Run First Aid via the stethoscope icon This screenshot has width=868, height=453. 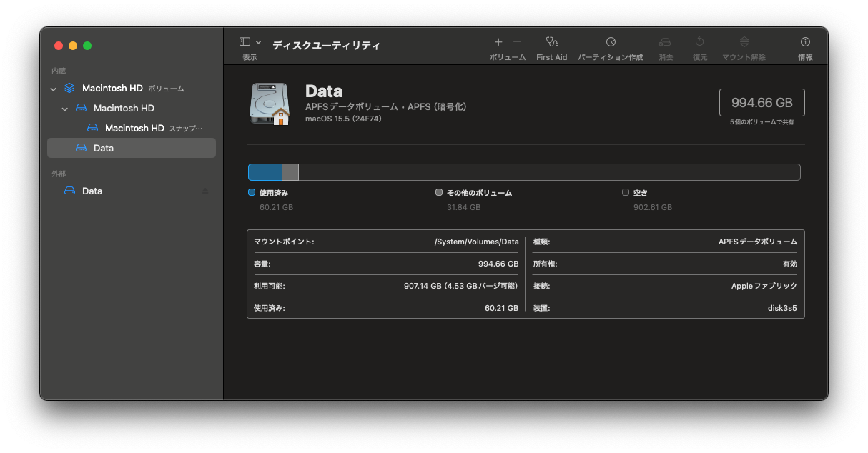(x=552, y=42)
